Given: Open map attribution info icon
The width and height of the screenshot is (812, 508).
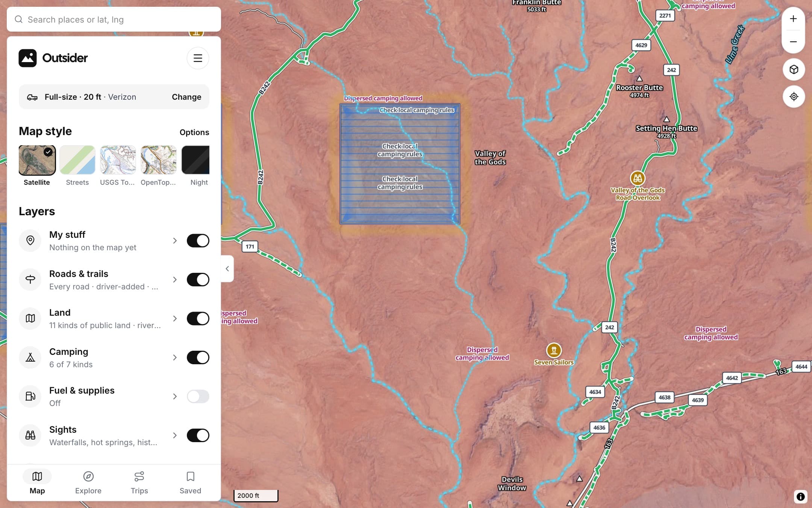Looking at the screenshot, I should (x=801, y=497).
